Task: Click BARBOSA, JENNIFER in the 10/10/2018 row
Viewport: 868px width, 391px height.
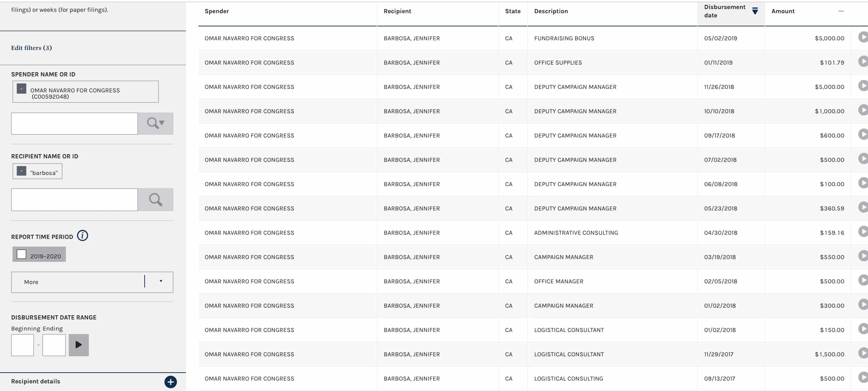Action: pyautogui.click(x=411, y=111)
